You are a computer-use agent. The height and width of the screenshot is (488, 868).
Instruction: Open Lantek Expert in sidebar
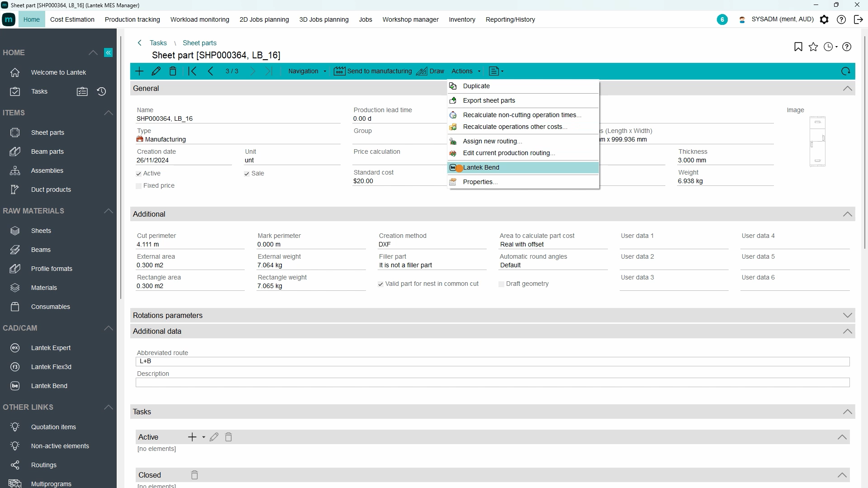click(51, 348)
